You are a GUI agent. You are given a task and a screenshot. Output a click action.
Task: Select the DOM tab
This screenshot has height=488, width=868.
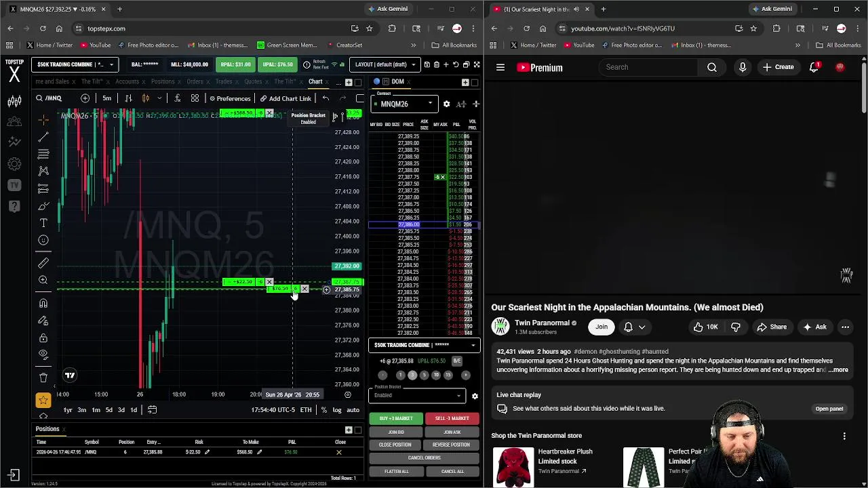397,81
